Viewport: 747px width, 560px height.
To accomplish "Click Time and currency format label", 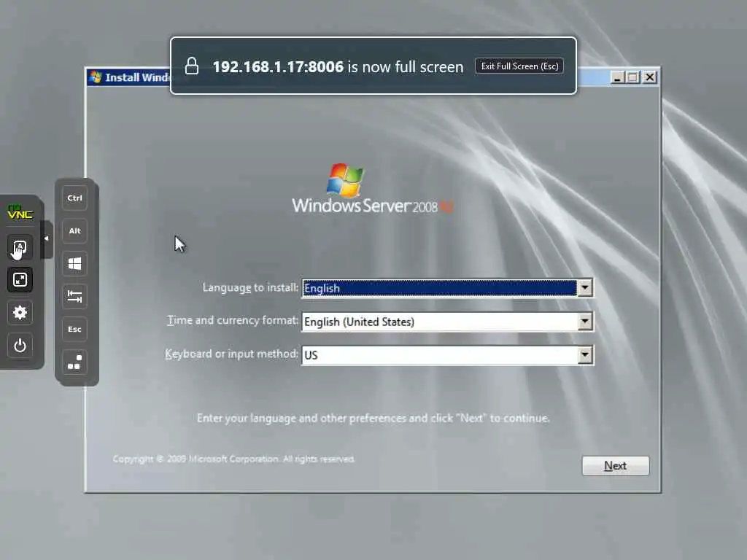I will [233, 321].
